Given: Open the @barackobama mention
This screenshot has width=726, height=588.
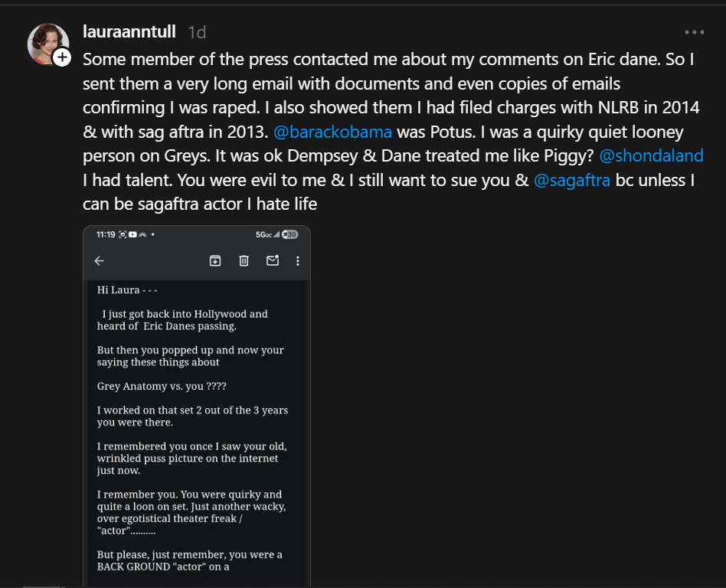Looking at the screenshot, I should (332, 132).
